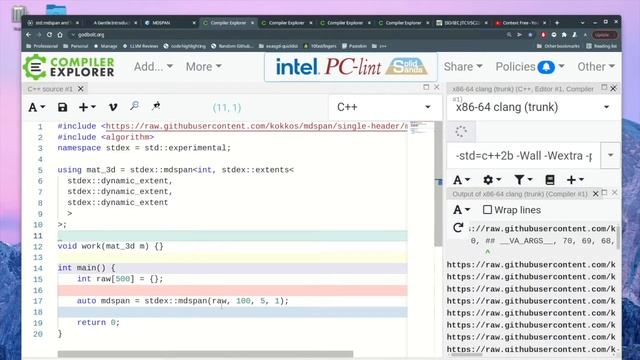Image resolution: width=640 pixels, height=360 pixels.
Task: Open the C++ language dropdown
Action: tap(384, 107)
